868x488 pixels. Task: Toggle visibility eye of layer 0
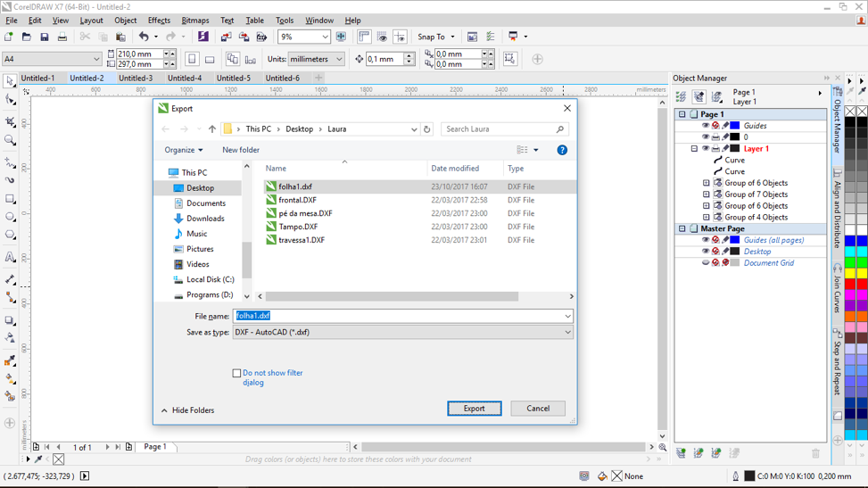coord(706,136)
